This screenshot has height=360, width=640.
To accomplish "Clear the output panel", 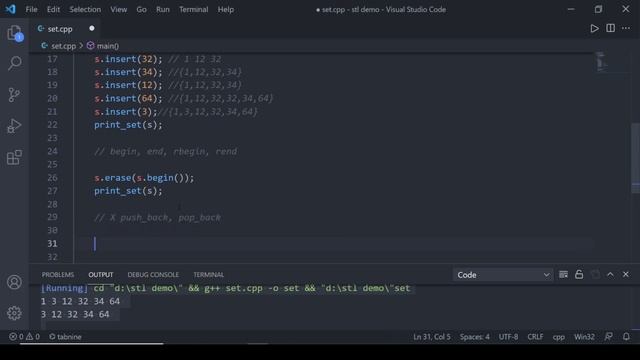I will point(563,274).
